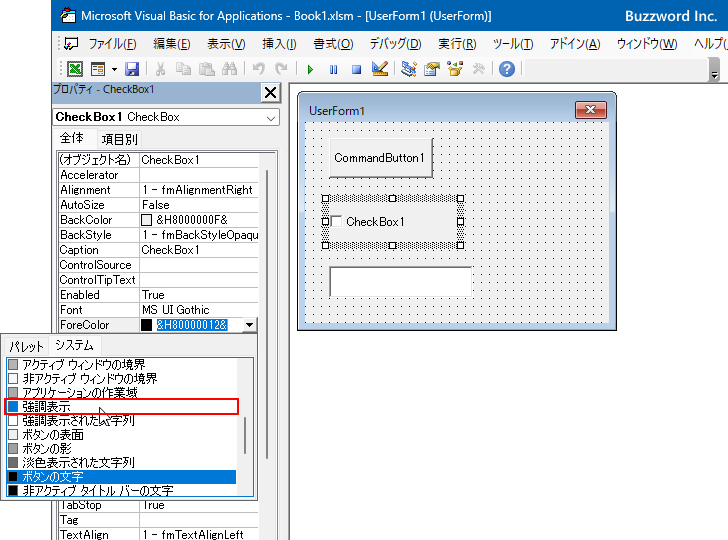Toggle Design Mode icon
This screenshot has height=540, width=728.
tap(380, 69)
